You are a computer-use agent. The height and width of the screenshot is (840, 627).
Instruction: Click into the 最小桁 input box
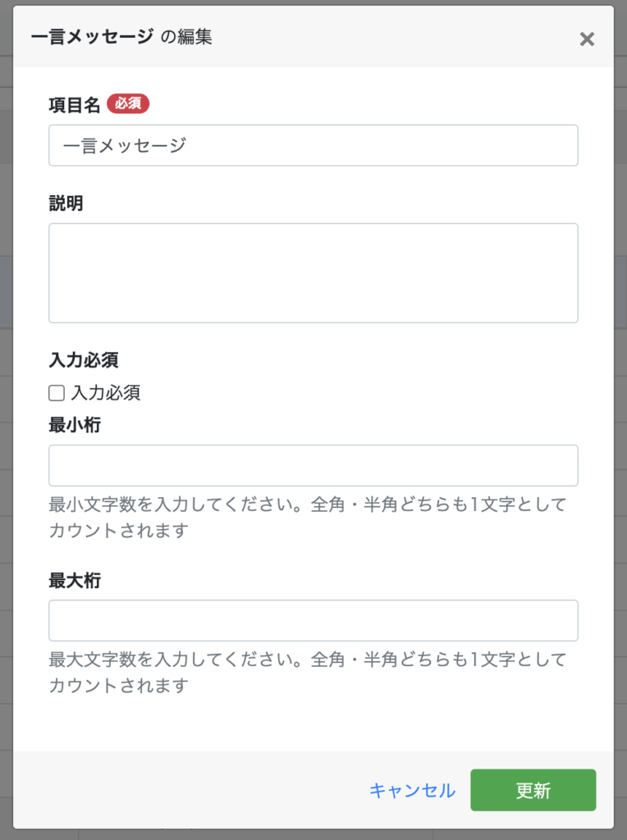313,465
